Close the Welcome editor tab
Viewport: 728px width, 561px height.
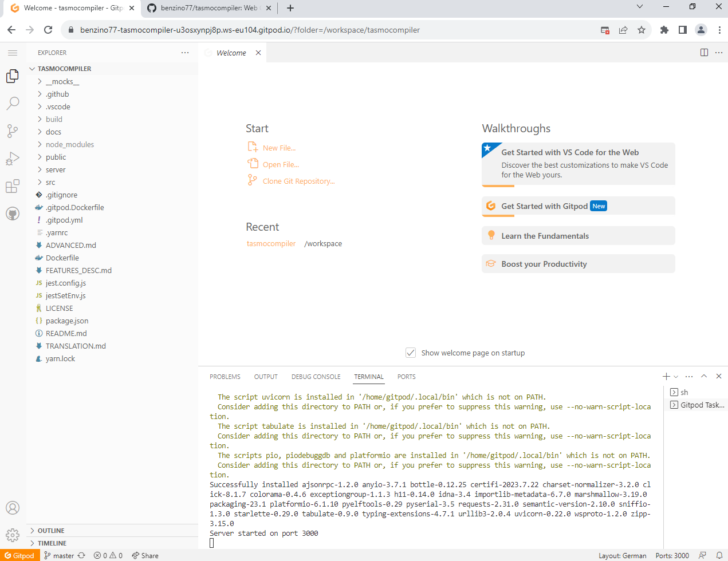[x=258, y=53]
